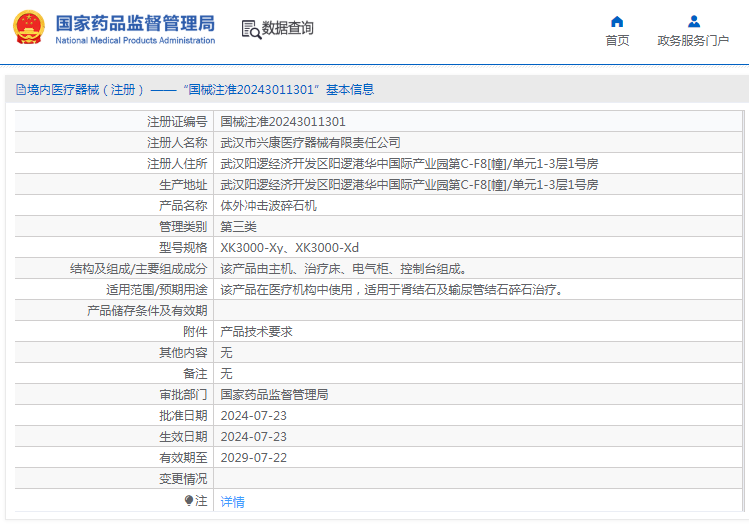Image resolution: width=749 pixels, height=526 pixels.
Task: Click the bulb icon beside 注
Action: [189, 500]
